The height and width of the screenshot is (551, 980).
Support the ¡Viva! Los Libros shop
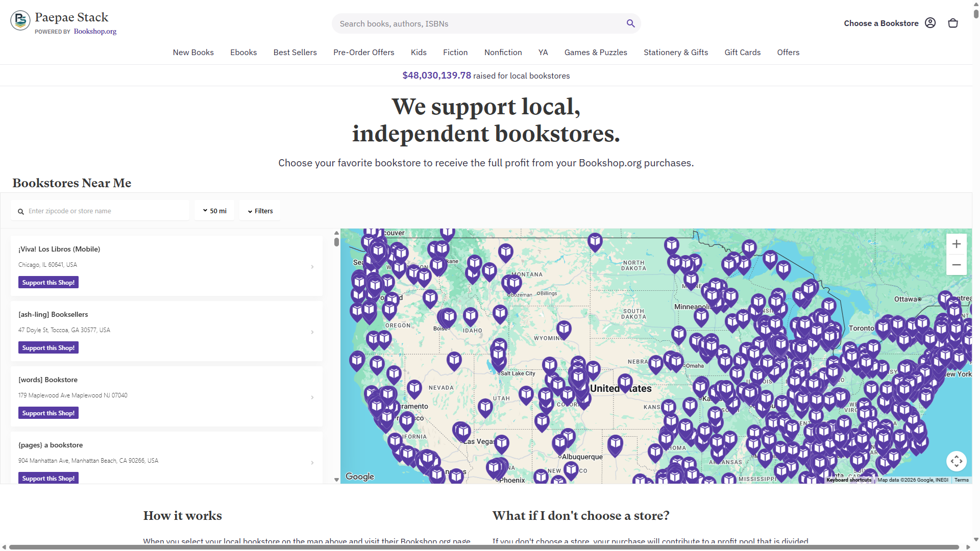pos(48,283)
